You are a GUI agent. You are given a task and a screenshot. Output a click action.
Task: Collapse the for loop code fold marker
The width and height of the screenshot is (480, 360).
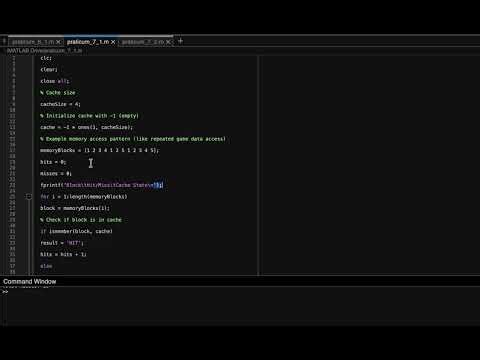29,197
